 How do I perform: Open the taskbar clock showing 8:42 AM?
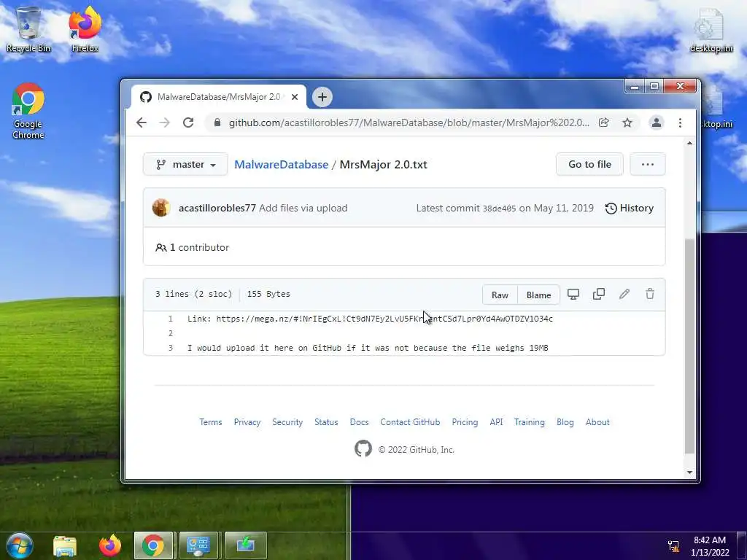710,545
